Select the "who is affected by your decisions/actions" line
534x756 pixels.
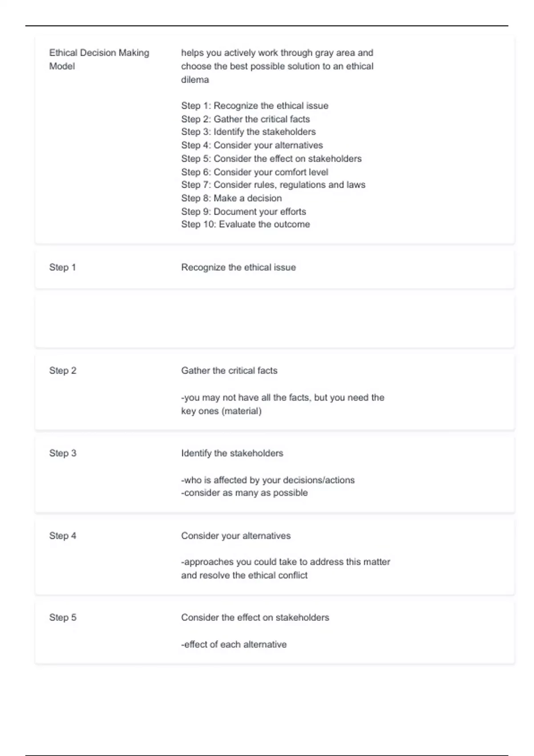click(x=268, y=480)
